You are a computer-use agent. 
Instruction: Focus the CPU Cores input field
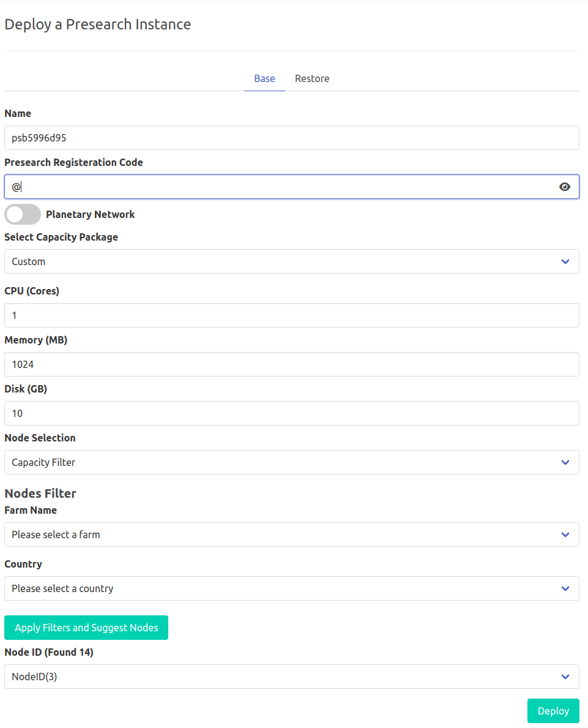point(291,315)
